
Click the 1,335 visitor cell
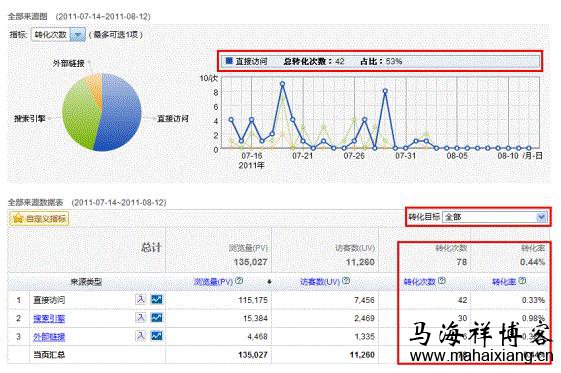pos(364,337)
